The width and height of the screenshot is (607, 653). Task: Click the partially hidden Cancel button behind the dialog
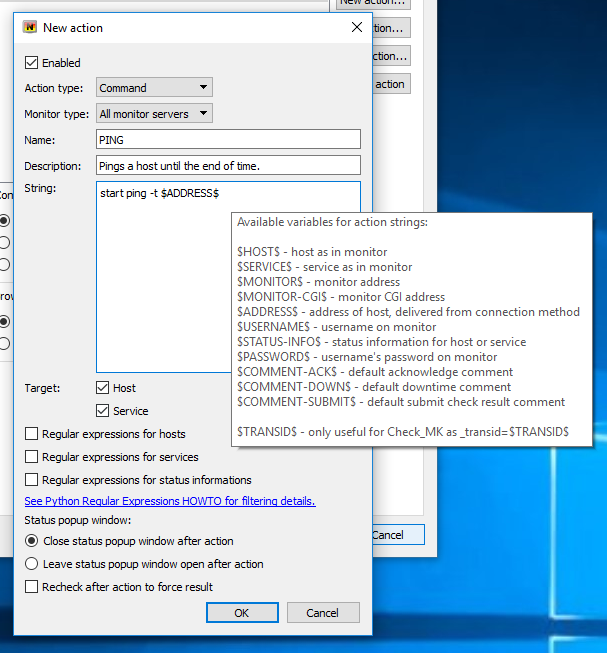(395, 535)
